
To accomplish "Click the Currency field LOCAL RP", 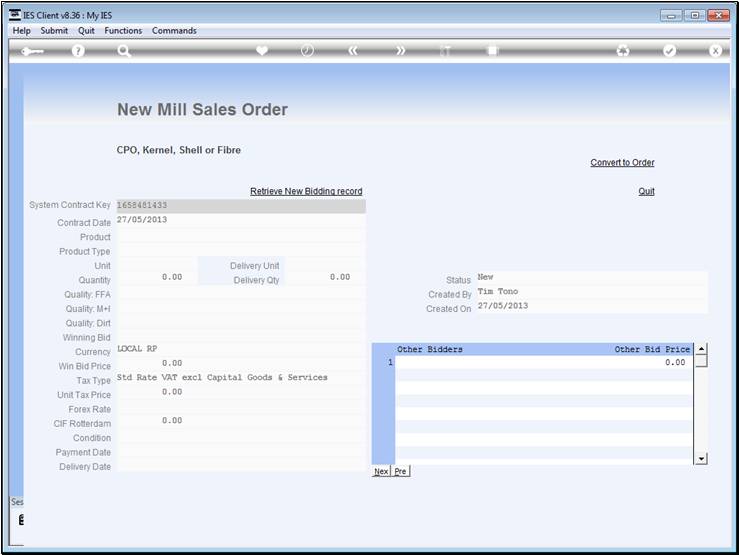I will (x=241, y=349).
